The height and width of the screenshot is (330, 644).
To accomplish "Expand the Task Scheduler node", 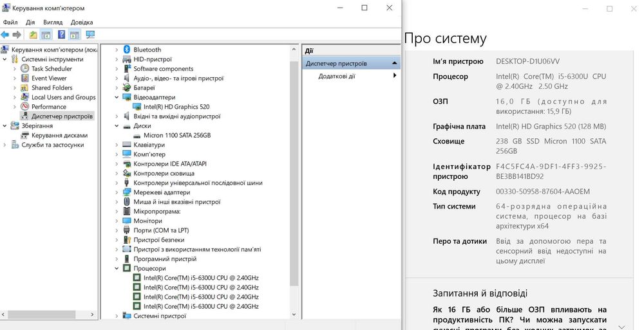I will [x=15, y=69].
